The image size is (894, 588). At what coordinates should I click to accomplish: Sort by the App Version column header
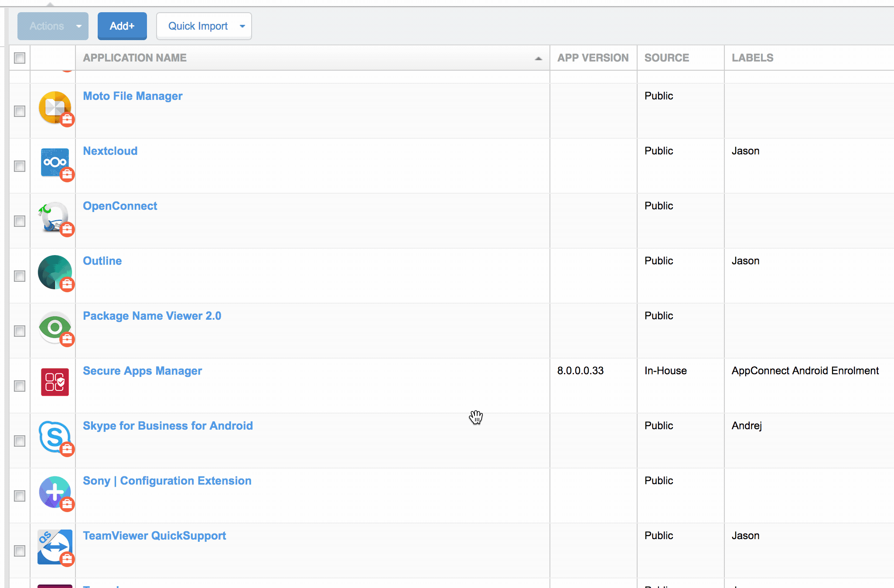[593, 58]
